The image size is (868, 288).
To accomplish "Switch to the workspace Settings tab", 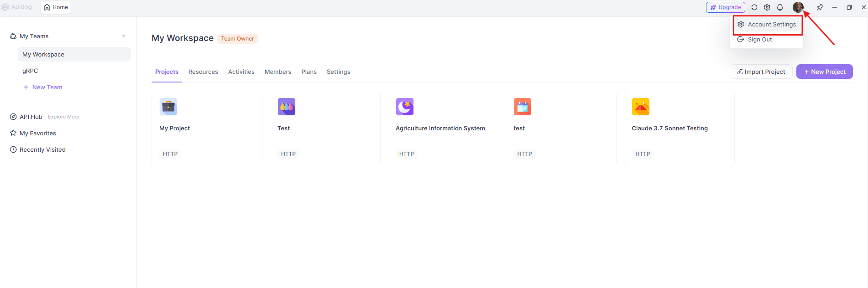I will point(339,72).
